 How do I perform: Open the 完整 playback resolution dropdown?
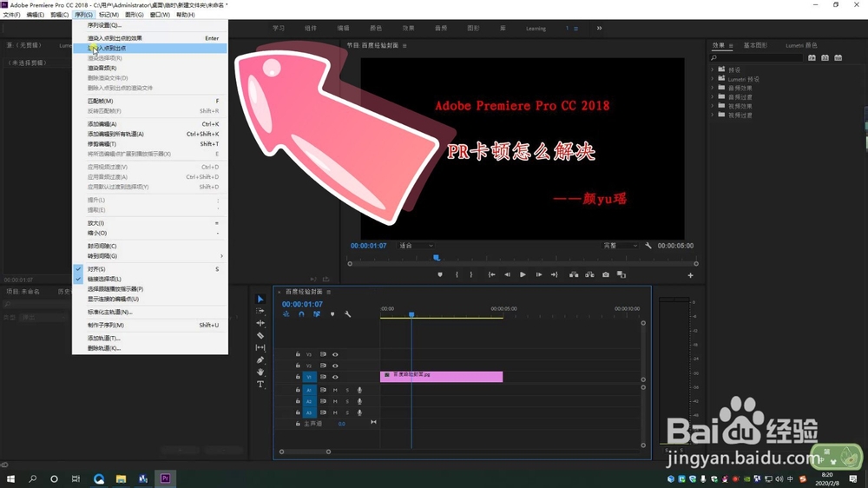(620, 246)
